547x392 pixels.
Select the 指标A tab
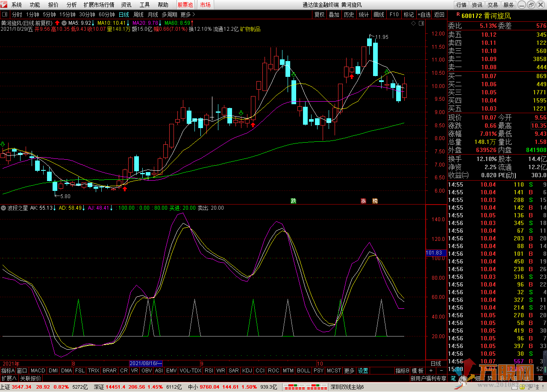pyautogui.click(x=8, y=371)
